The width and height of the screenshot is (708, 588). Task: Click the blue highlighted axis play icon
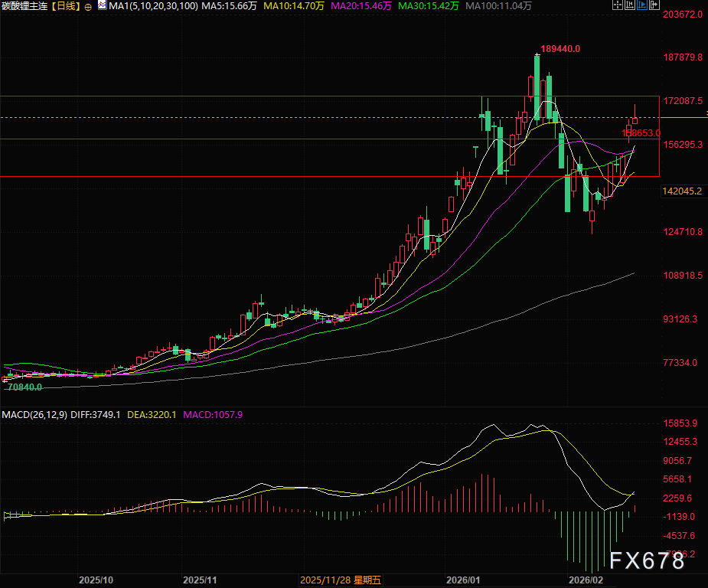[642, 5]
